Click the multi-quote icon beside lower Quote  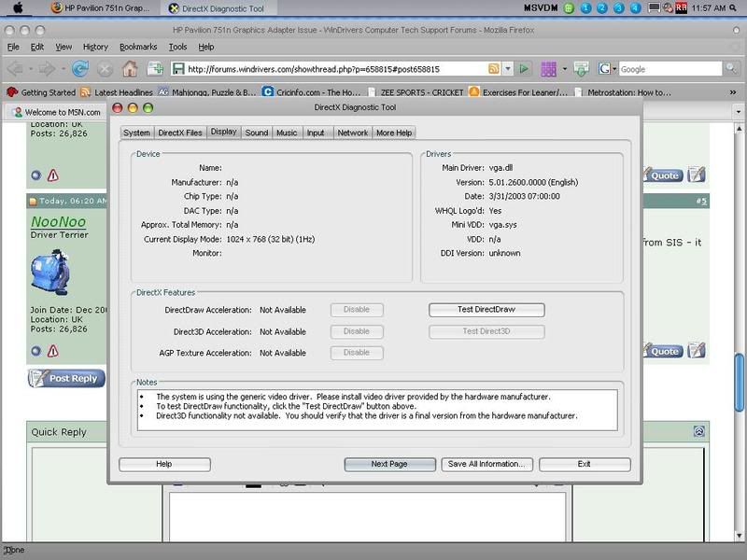(x=697, y=351)
